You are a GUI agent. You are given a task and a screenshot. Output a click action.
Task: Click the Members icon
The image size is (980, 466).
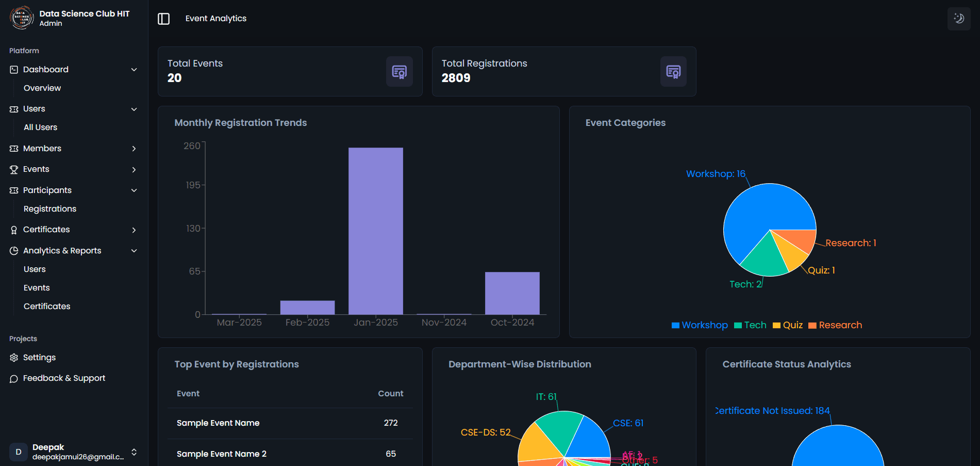13,148
